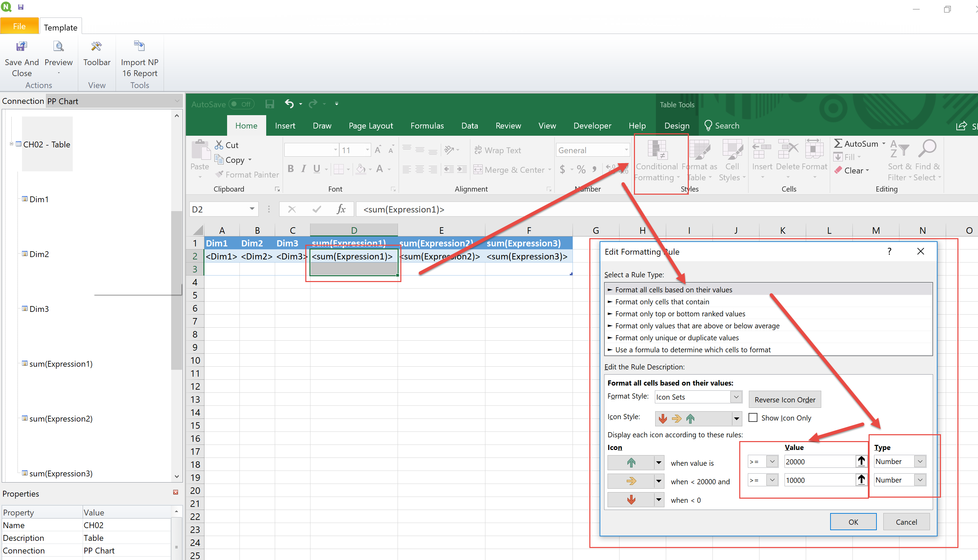978x560 pixels.
Task: Open the Icon Style dropdown
Action: click(736, 418)
